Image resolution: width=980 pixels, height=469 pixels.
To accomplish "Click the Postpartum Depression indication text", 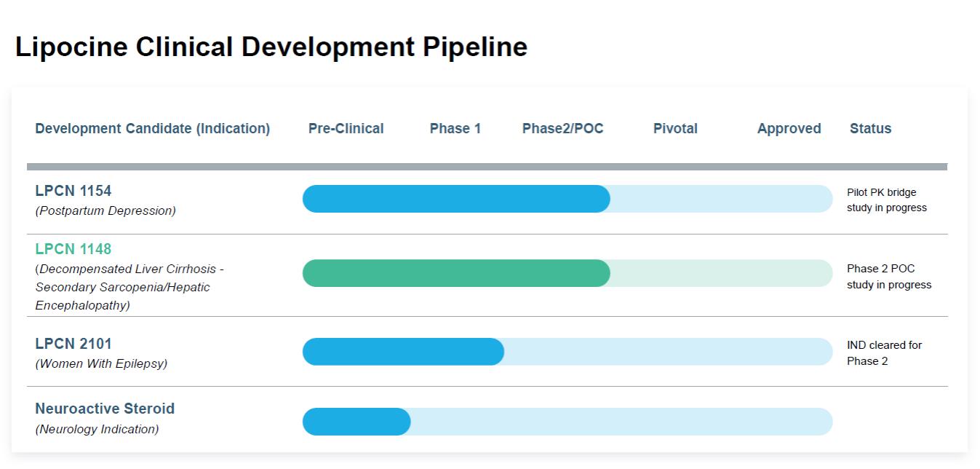I will tap(105, 211).
